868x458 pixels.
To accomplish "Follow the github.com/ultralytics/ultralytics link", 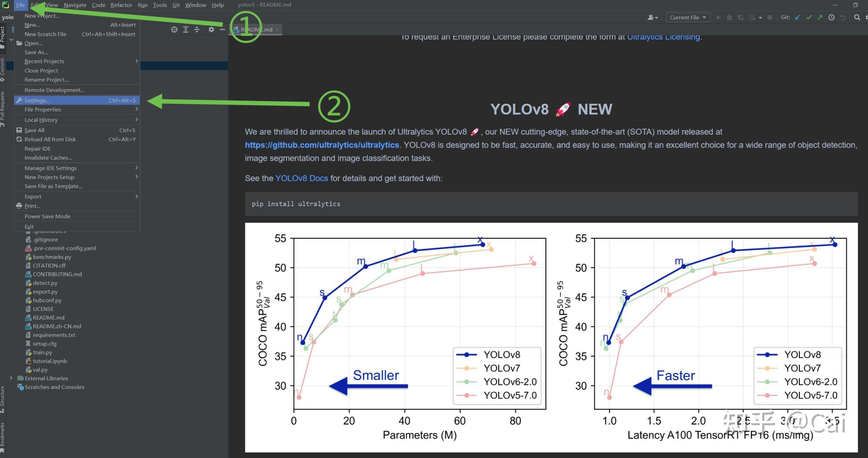I will (322, 145).
